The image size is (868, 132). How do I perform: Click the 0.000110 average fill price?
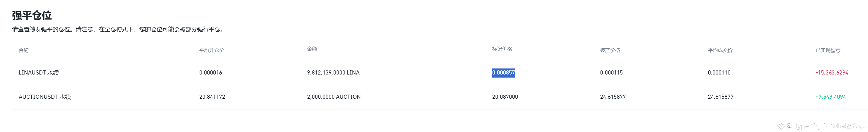coord(719,73)
